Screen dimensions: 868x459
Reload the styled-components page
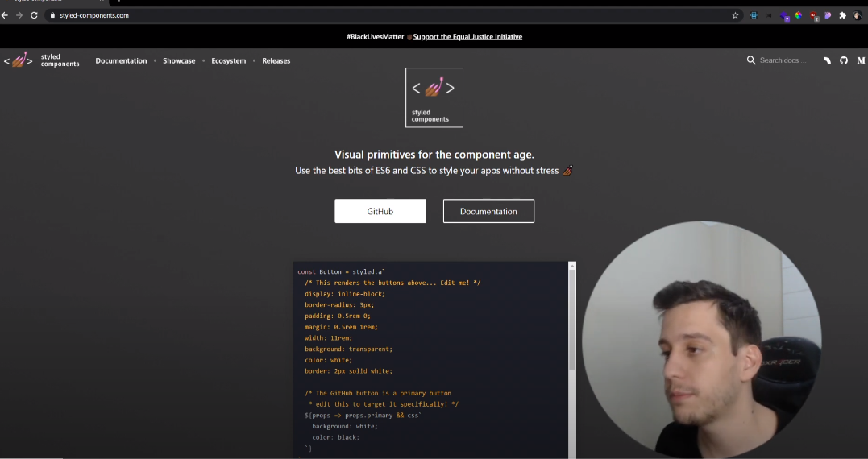(x=35, y=15)
